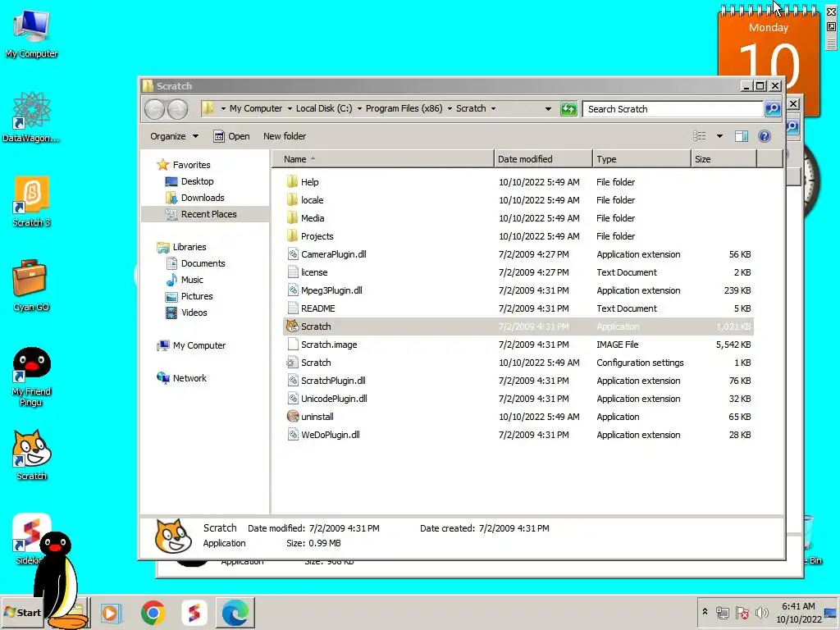
Task: Open the Organize dropdown menu
Action: (174, 136)
